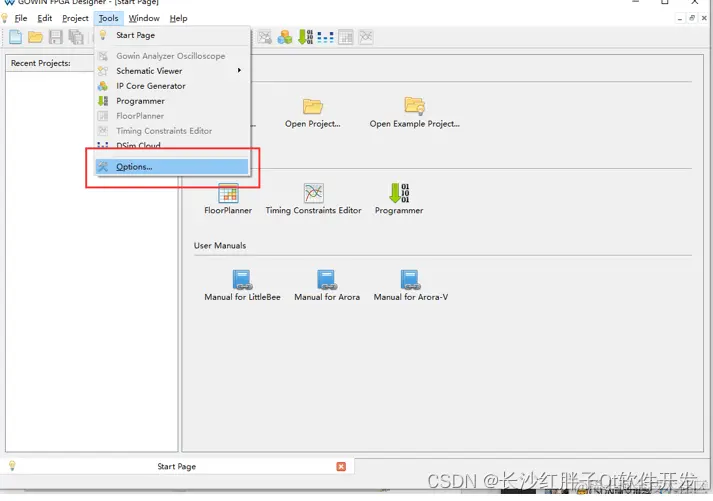Click the Recent Projects: header
713x501 pixels.
click(40, 63)
